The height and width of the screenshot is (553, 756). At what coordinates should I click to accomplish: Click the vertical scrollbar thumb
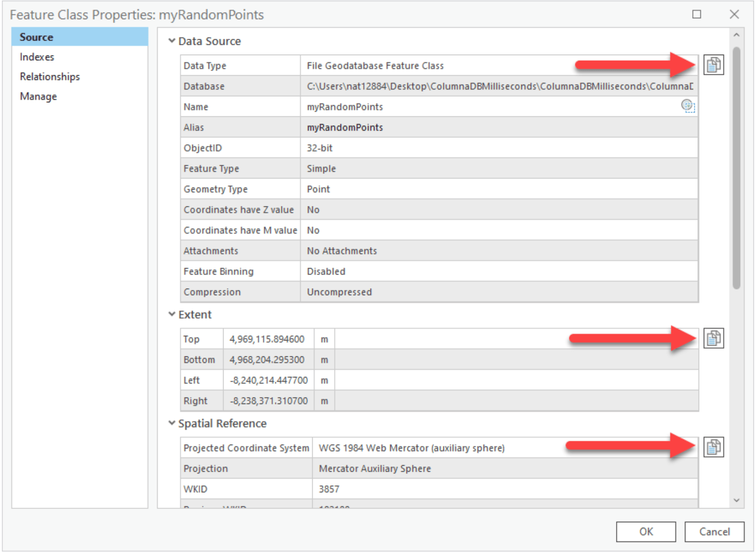tap(736, 168)
